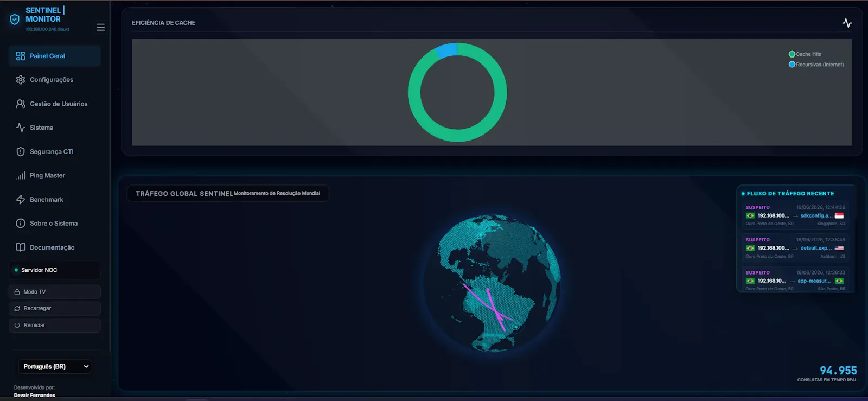The image size is (868, 401).
Task: Click the Sistema pulse icon in sidebar
Action: click(21, 128)
